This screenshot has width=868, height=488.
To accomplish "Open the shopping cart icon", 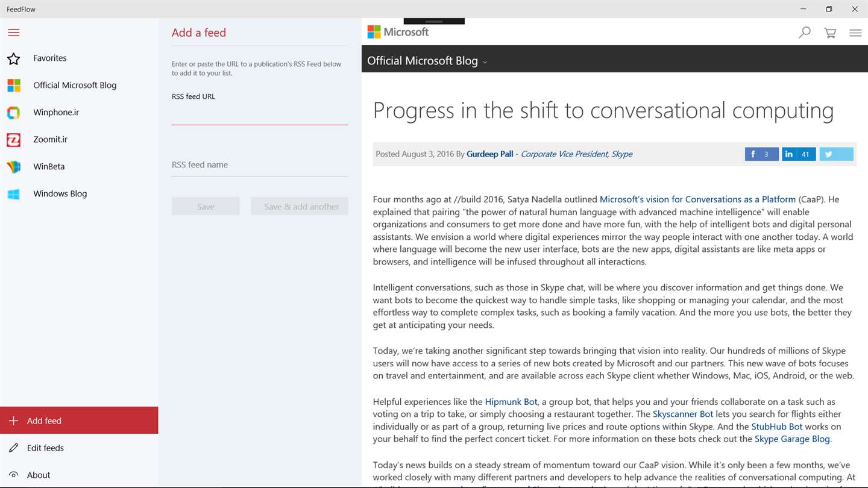I will tap(830, 33).
